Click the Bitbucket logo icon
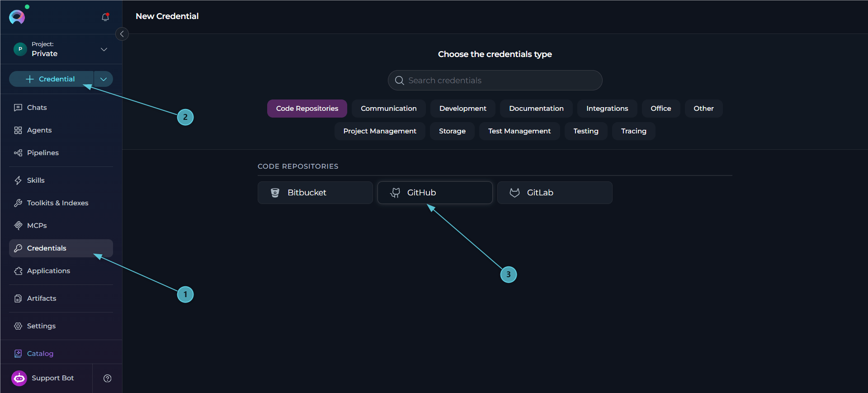868x393 pixels. click(275, 193)
